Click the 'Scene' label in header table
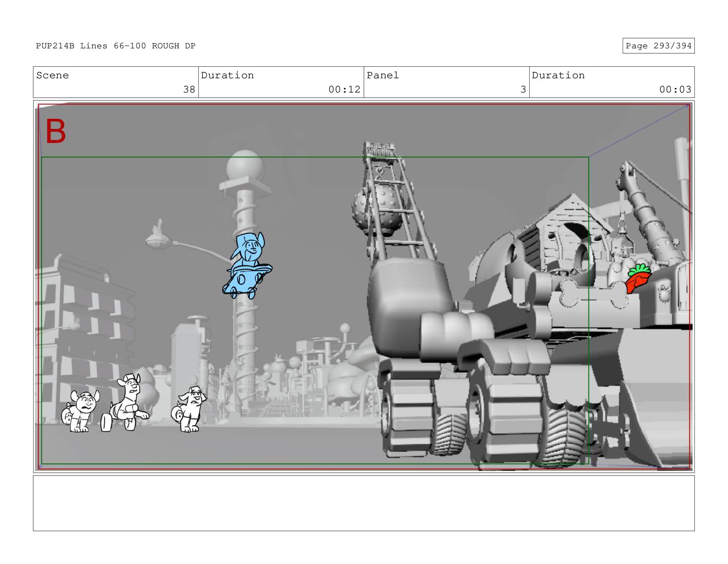Viewport: 728px width, 564px height. (x=52, y=75)
